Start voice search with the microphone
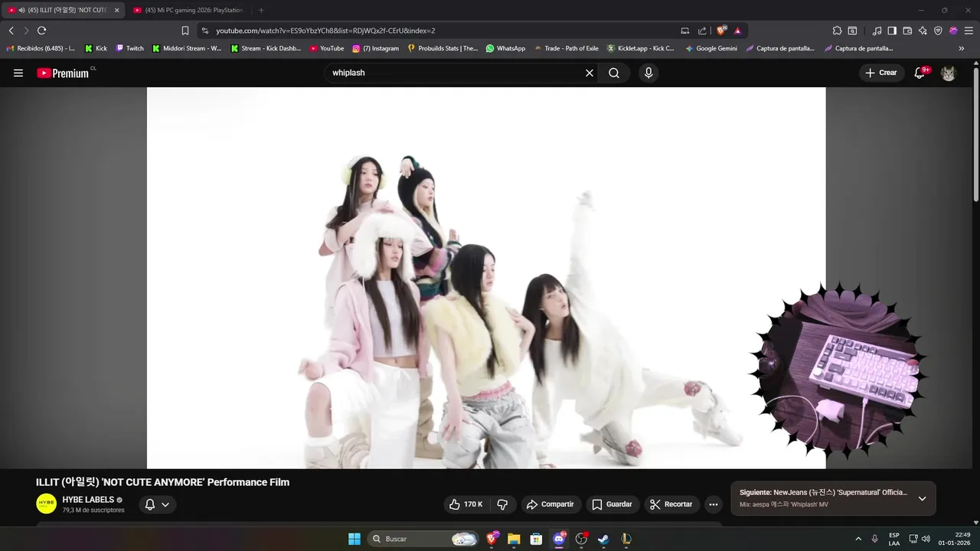 [x=648, y=73]
